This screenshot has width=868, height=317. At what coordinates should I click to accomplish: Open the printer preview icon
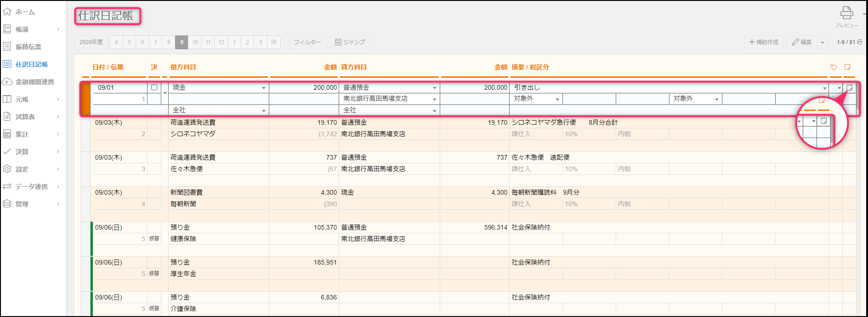point(846,12)
